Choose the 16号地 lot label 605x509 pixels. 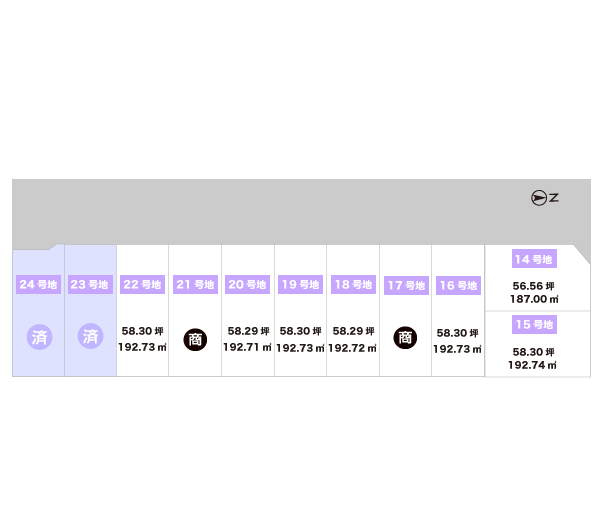coord(458,286)
